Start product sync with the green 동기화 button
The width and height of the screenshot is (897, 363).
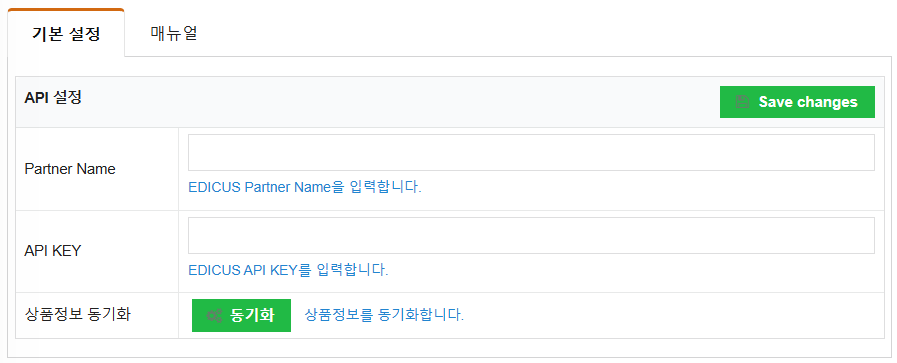pos(241,316)
